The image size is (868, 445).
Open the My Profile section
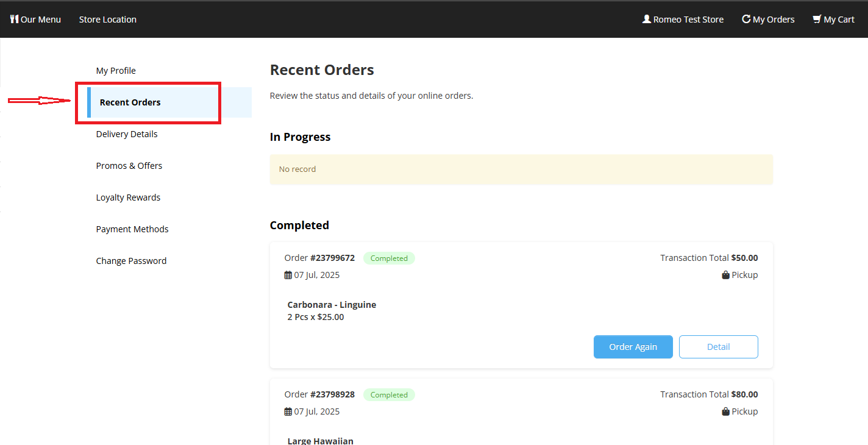pos(116,70)
